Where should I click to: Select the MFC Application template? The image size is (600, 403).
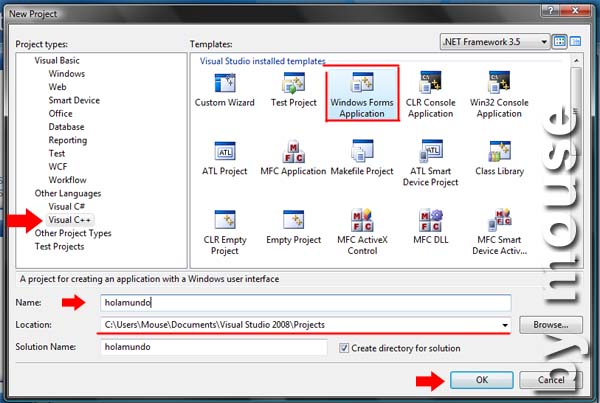coord(293,158)
